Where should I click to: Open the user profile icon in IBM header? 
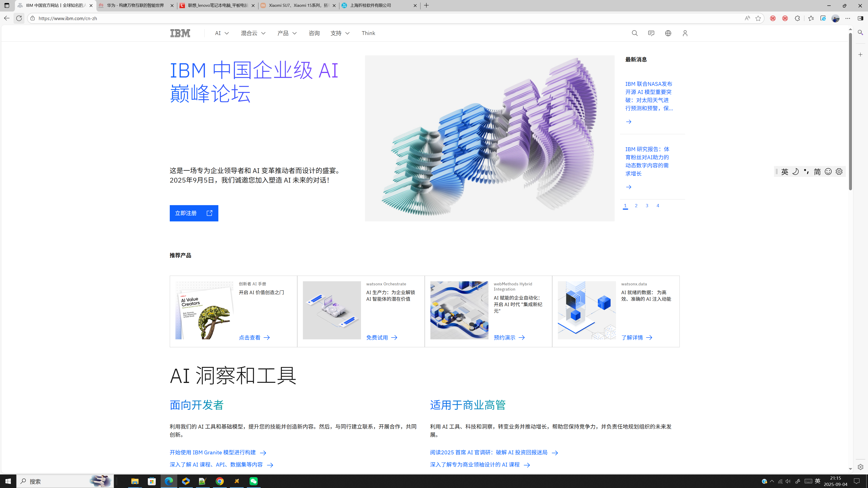tap(685, 33)
